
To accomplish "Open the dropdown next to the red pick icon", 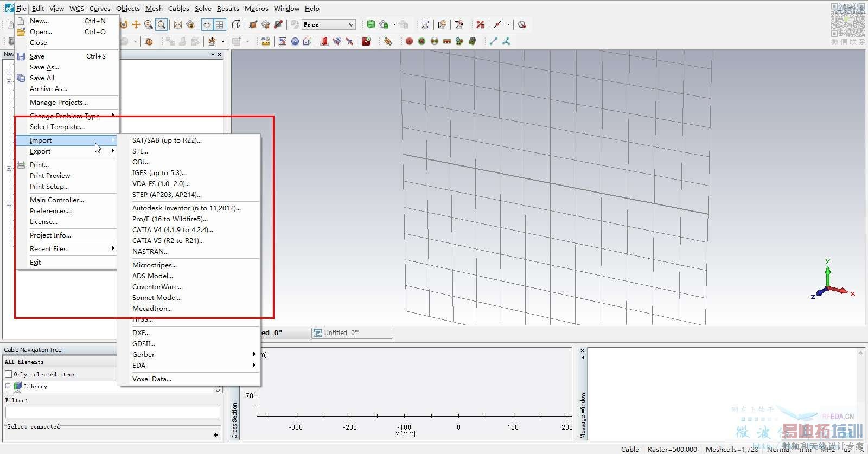I will point(508,24).
